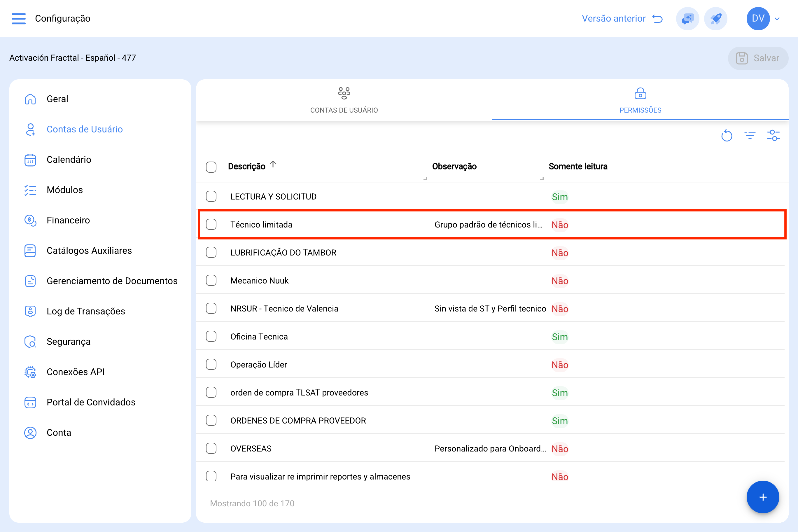The height and width of the screenshot is (532, 798).
Task: Check the Mecanico Nuuk row
Action: pyautogui.click(x=211, y=280)
